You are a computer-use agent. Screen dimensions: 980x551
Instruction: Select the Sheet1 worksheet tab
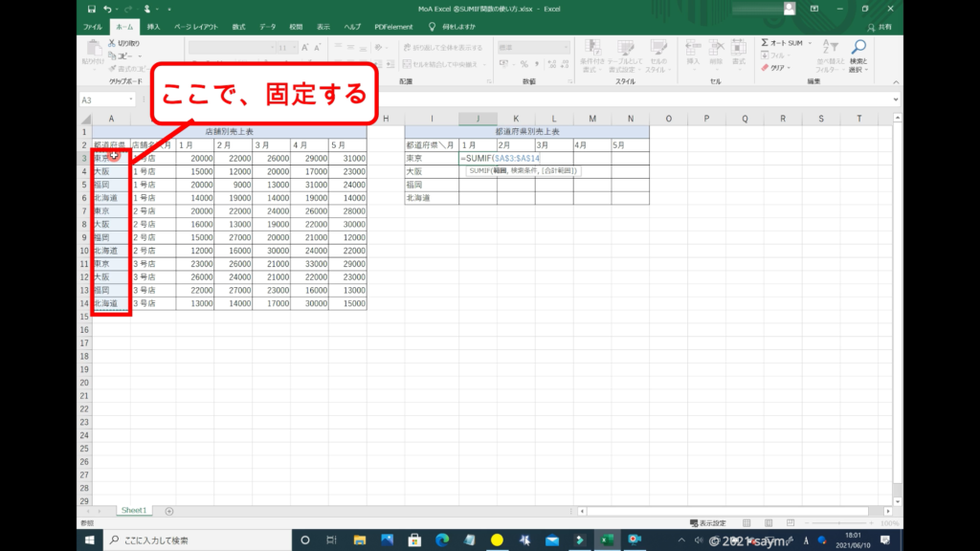pos(132,511)
